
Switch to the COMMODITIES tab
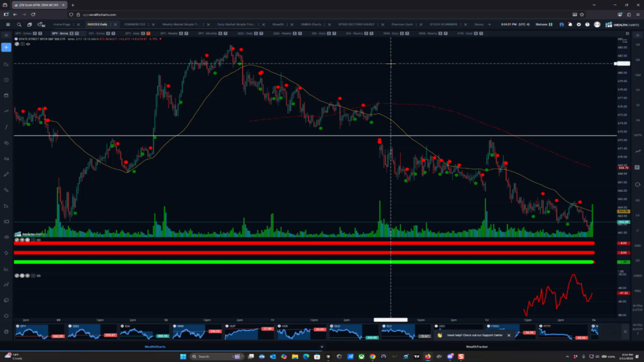(x=136, y=24)
